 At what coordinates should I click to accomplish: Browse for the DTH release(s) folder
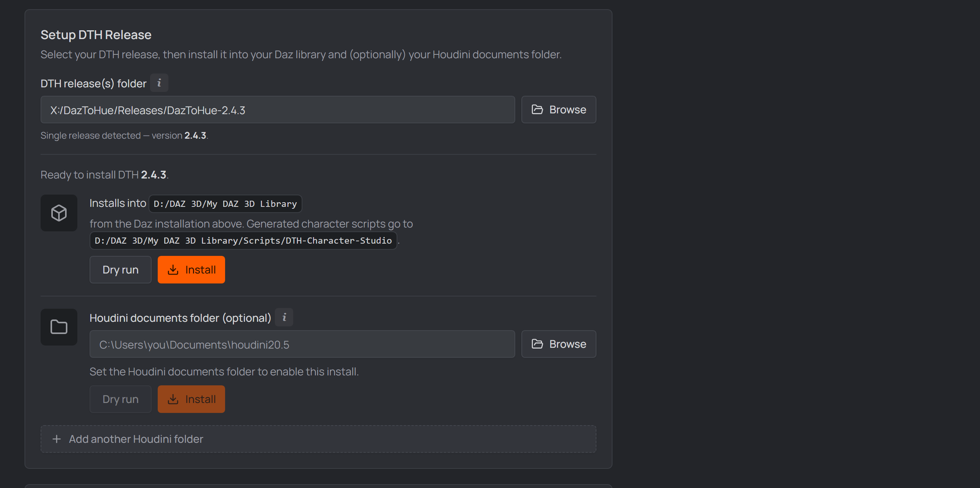[x=559, y=110]
